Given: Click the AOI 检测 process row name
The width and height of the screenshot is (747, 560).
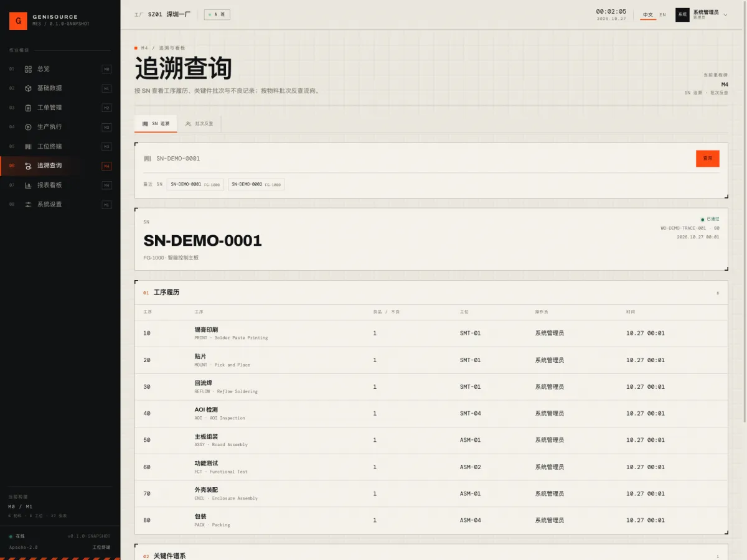Looking at the screenshot, I should pos(206,410).
